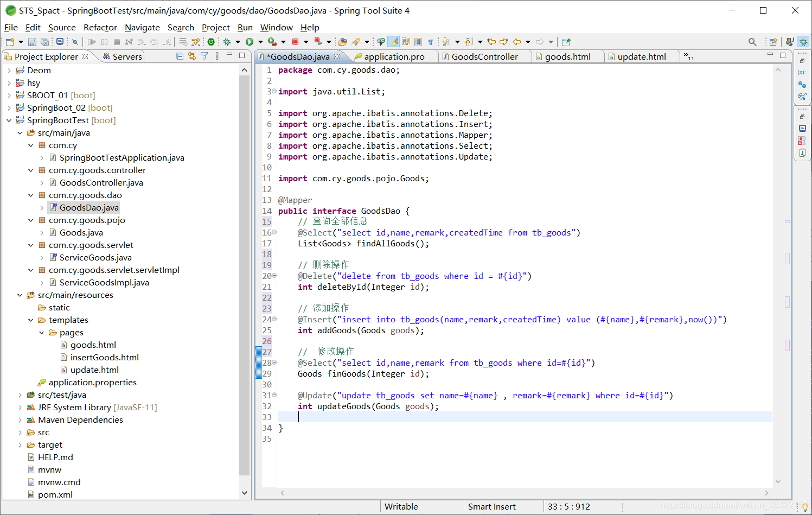The height and width of the screenshot is (515, 812).
Task: Click the Back navigation arrow
Action: [517, 42]
